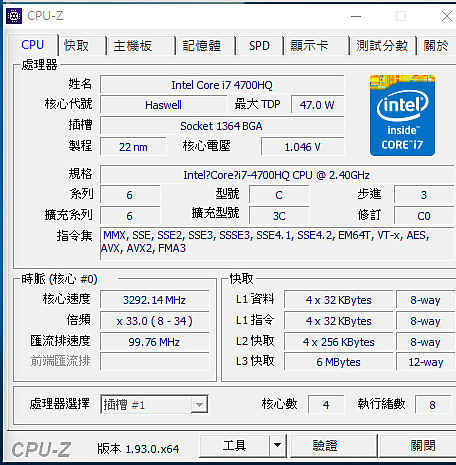
Task: Click the 核心數 value 4
Action: coord(326,405)
